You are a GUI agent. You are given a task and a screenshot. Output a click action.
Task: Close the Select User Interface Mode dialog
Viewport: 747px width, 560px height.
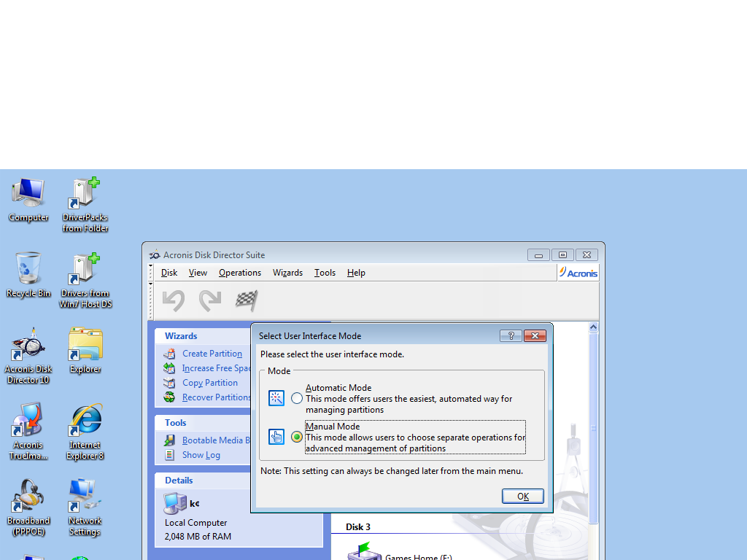[535, 335]
